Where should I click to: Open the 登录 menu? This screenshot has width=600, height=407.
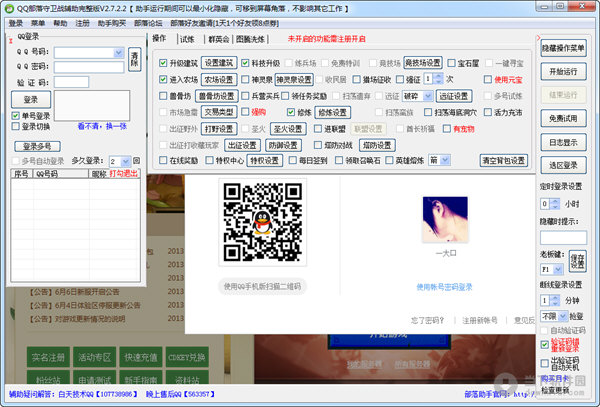(x=16, y=23)
